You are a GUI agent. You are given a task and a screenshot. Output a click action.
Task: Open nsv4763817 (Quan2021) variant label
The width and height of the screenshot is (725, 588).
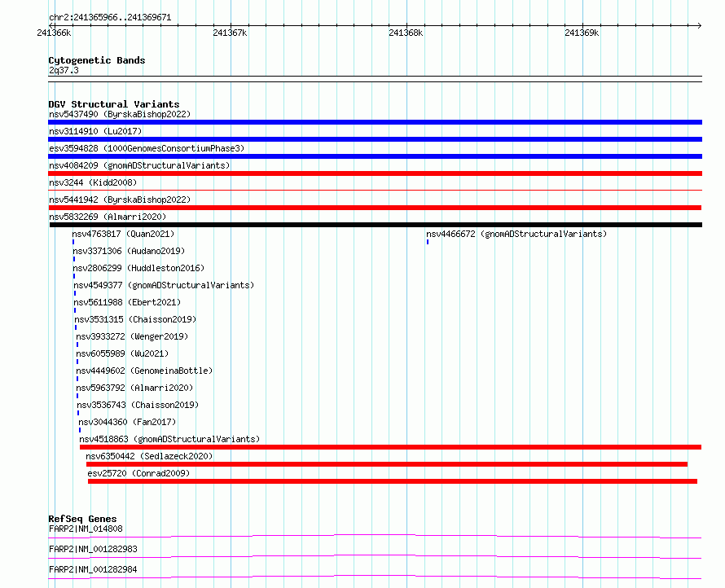click(x=123, y=234)
